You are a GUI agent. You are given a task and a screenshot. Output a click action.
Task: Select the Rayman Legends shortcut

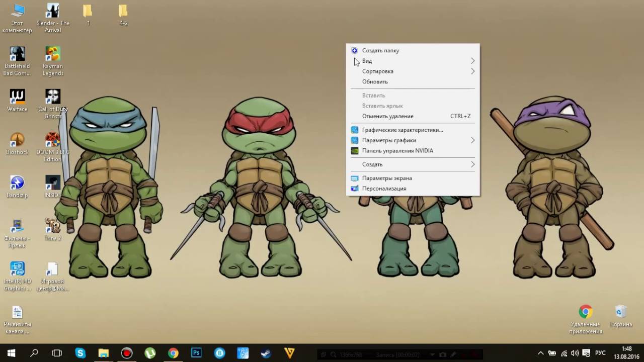click(x=53, y=61)
